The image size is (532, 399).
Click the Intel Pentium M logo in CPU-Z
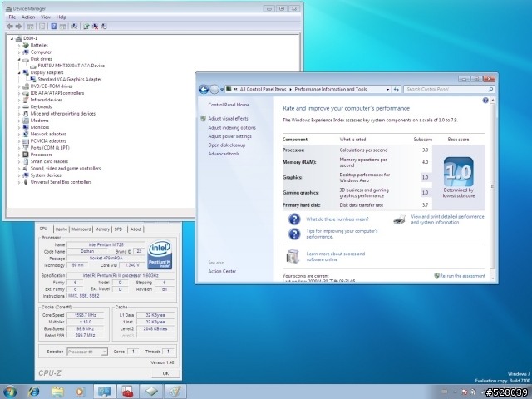point(160,255)
